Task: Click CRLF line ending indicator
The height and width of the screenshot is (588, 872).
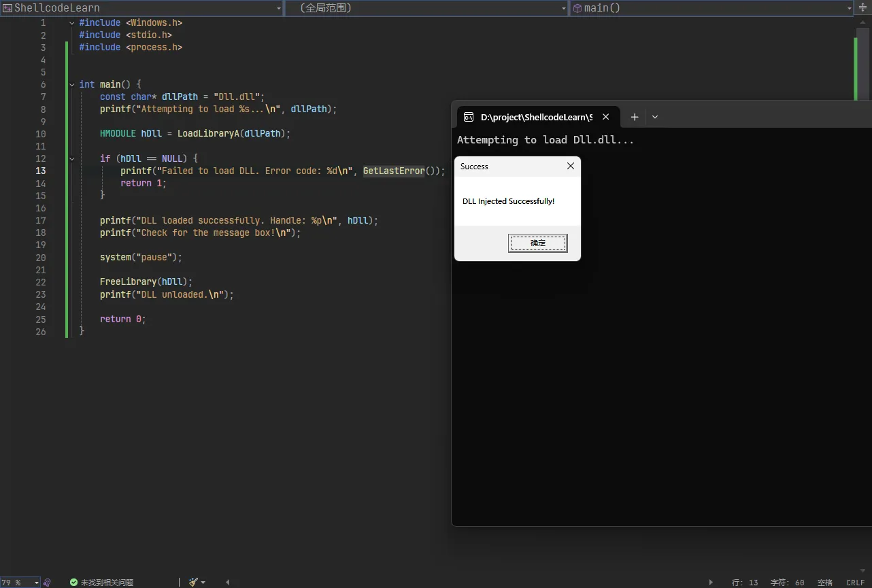Action: click(855, 583)
